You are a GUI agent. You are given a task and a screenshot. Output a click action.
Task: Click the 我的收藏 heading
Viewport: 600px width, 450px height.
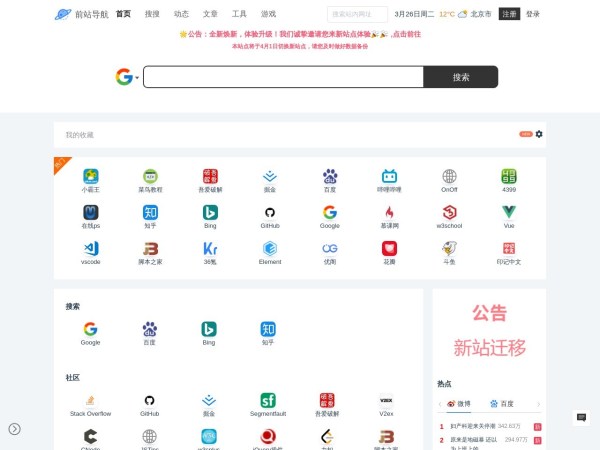point(80,135)
